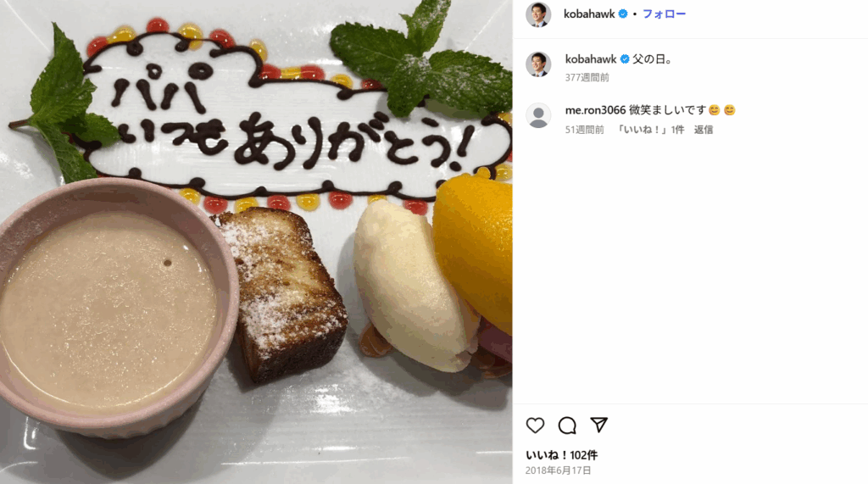Open comments with the speech bubble icon
The height and width of the screenshot is (484, 868).
click(567, 426)
